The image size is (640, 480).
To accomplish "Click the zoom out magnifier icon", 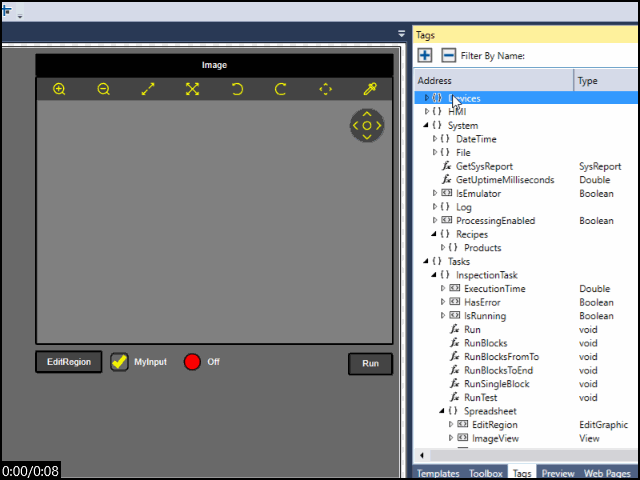I will tap(103, 89).
